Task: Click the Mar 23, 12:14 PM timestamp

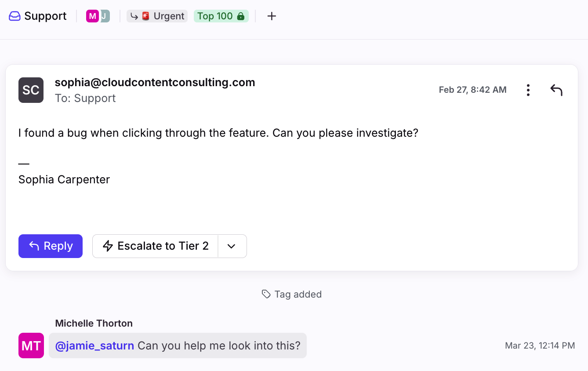Action: (540, 346)
